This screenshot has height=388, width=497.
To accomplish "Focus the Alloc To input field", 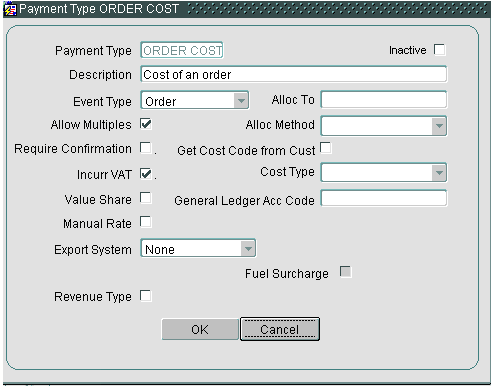I will 384,100.
